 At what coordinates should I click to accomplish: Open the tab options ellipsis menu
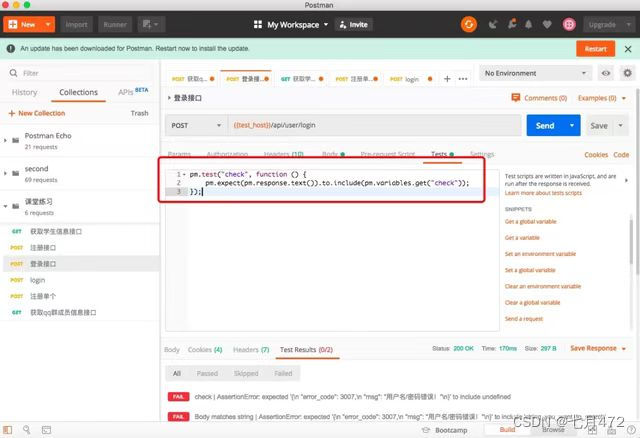(x=462, y=79)
